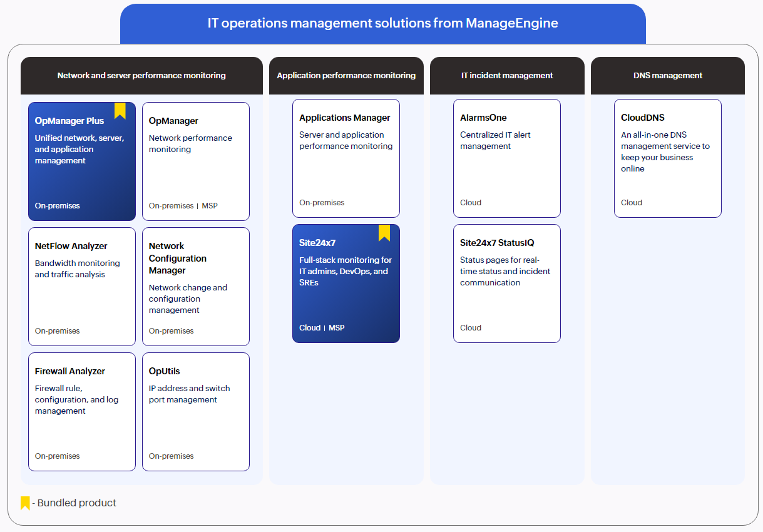Click 'Bandwidth monitoring and traffic analysis' description
The width and height of the screenshot is (763, 532).
point(78,269)
